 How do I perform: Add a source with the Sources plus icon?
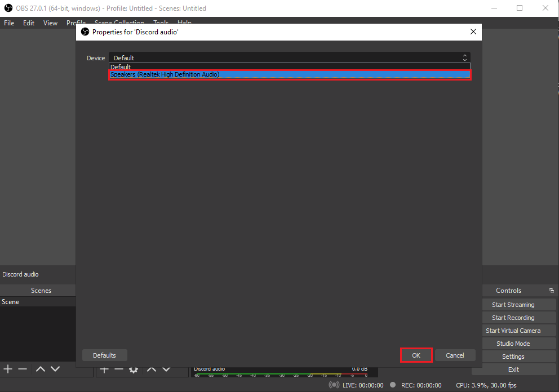tap(104, 369)
